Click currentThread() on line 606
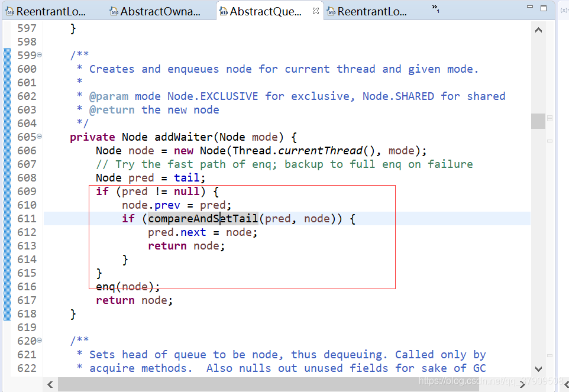The height and width of the screenshot is (392, 569). point(326,151)
